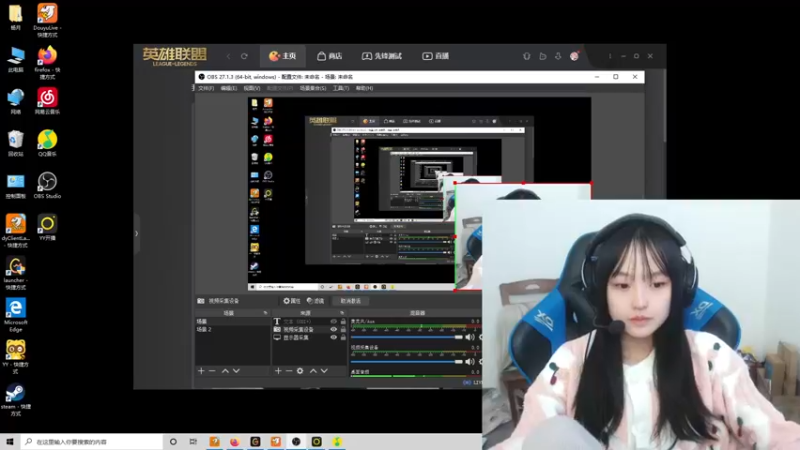Toggle visibility of 视频采集设备 source
This screenshot has height=450, width=800.
click(334, 330)
